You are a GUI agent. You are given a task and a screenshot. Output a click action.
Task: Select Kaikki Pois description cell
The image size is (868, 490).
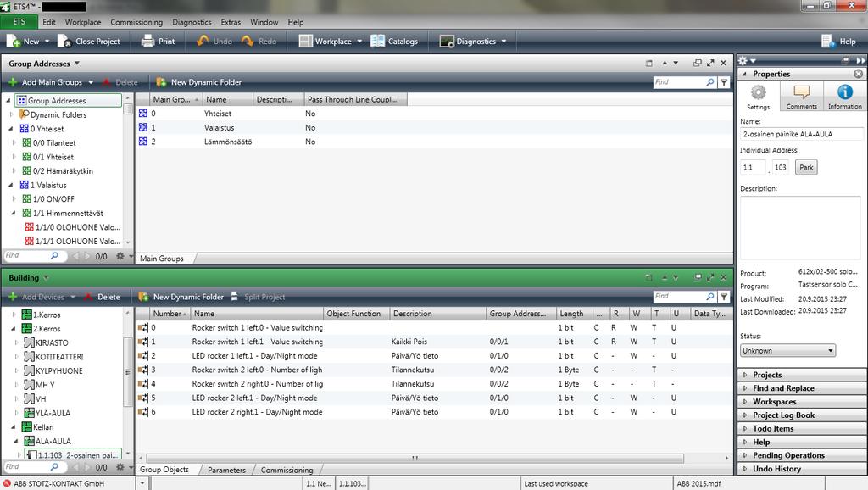(409, 342)
